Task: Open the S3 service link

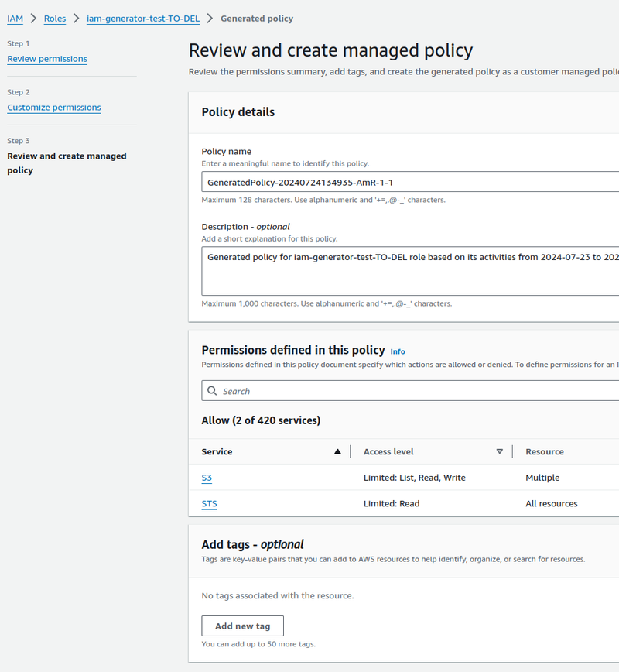Action: click(x=207, y=478)
